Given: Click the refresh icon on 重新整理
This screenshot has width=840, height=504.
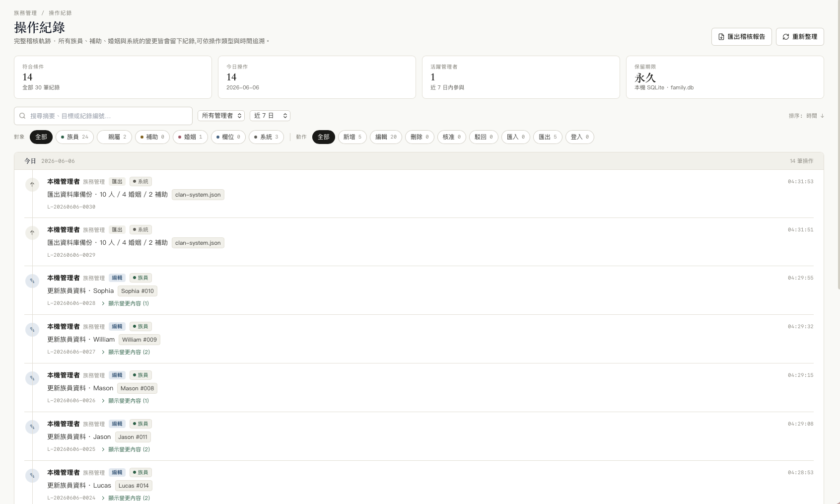Looking at the screenshot, I should pos(786,37).
